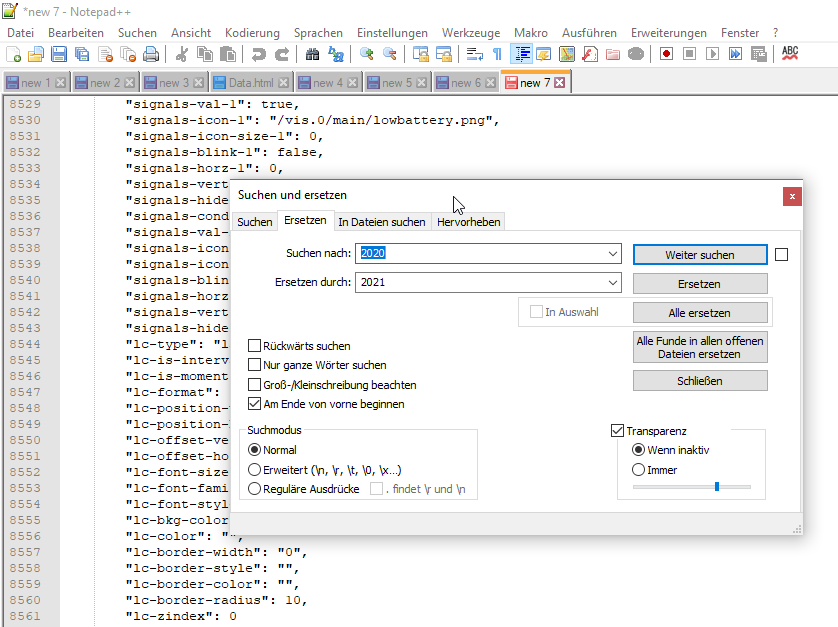The image size is (838, 627).
Task: Click the transparency slider handle
Action: click(x=717, y=487)
